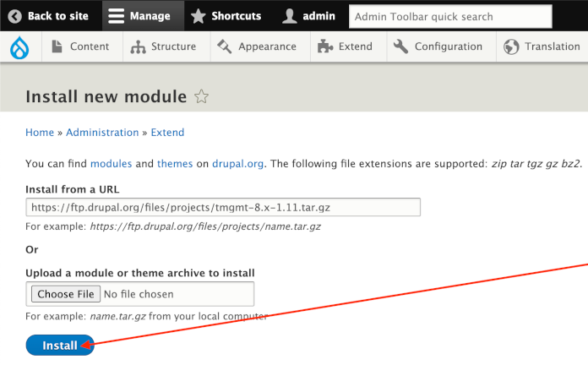Click the Manage hamburger icon
The height and width of the screenshot is (365, 588).
(x=117, y=16)
